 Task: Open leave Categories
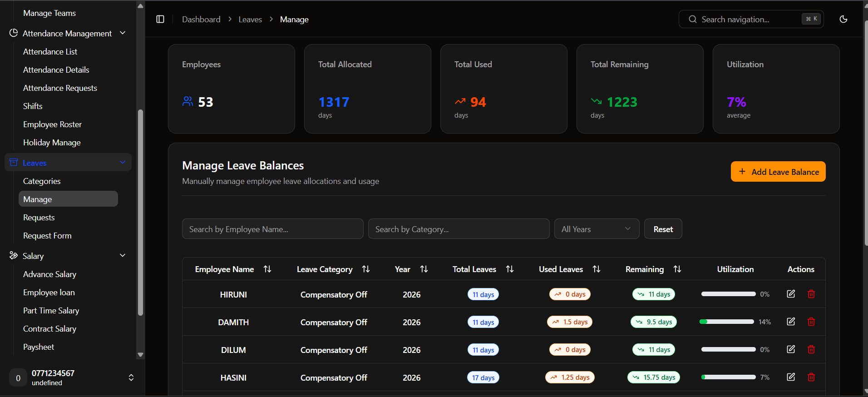click(42, 181)
